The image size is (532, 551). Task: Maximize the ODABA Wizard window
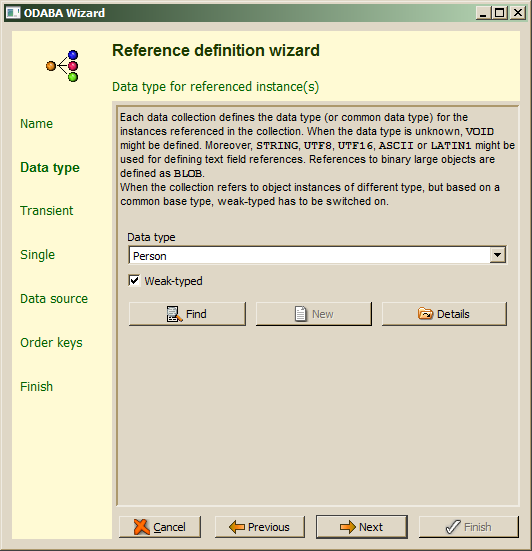point(499,13)
